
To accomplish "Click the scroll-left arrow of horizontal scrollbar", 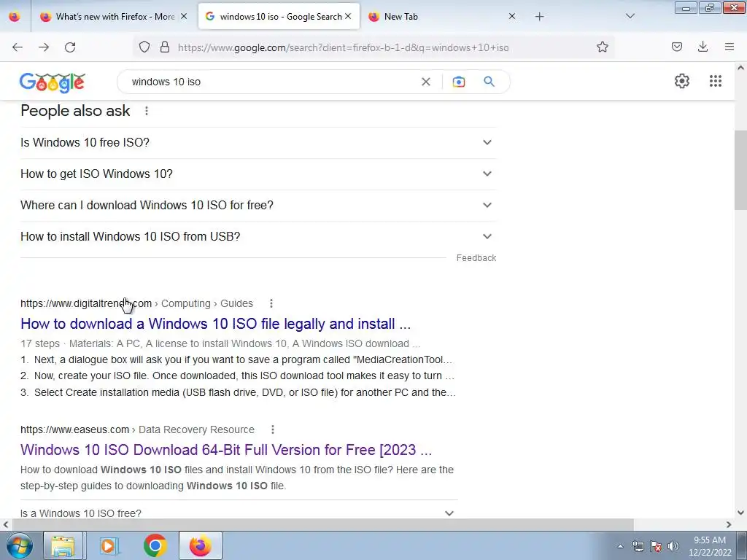I will 6,524.
